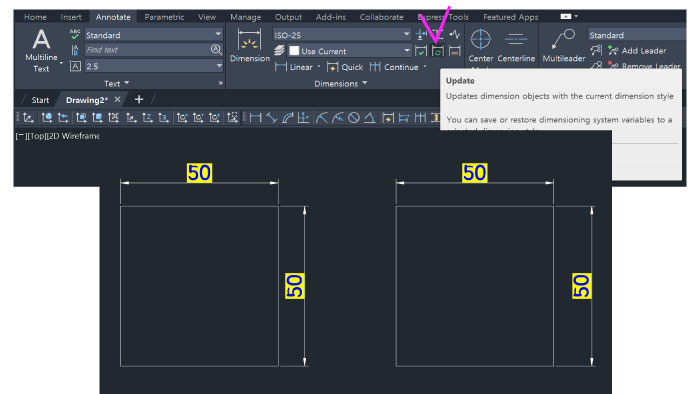
Task: Click the Linear dimension button
Action: pyautogui.click(x=294, y=67)
